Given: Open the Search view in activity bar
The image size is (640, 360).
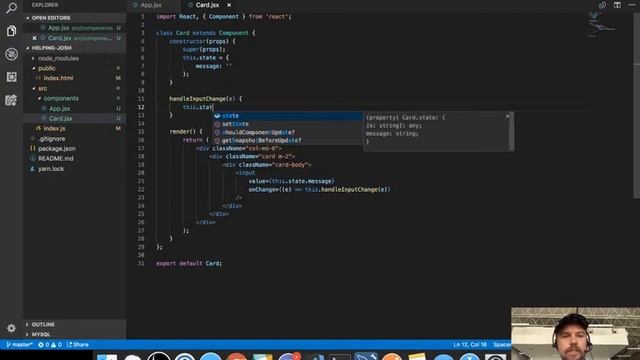Looking at the screenshot, I should [11, 8].
